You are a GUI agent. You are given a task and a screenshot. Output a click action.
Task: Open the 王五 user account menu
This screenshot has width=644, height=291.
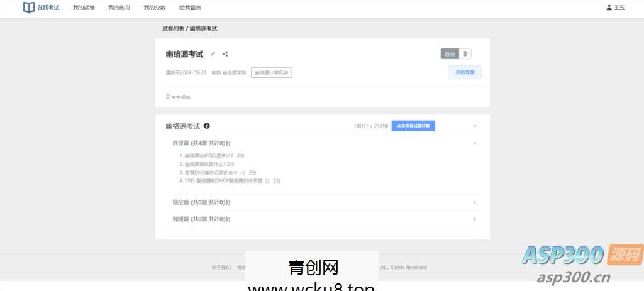point(616,8)
